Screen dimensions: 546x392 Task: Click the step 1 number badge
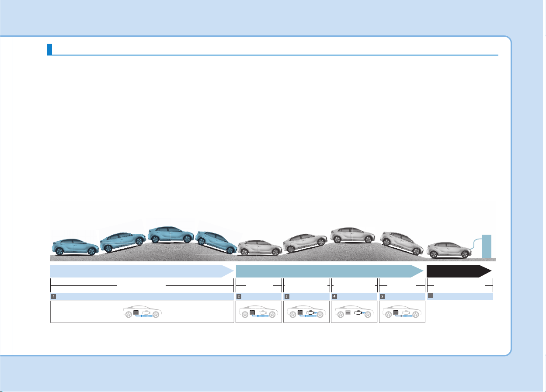53,296
